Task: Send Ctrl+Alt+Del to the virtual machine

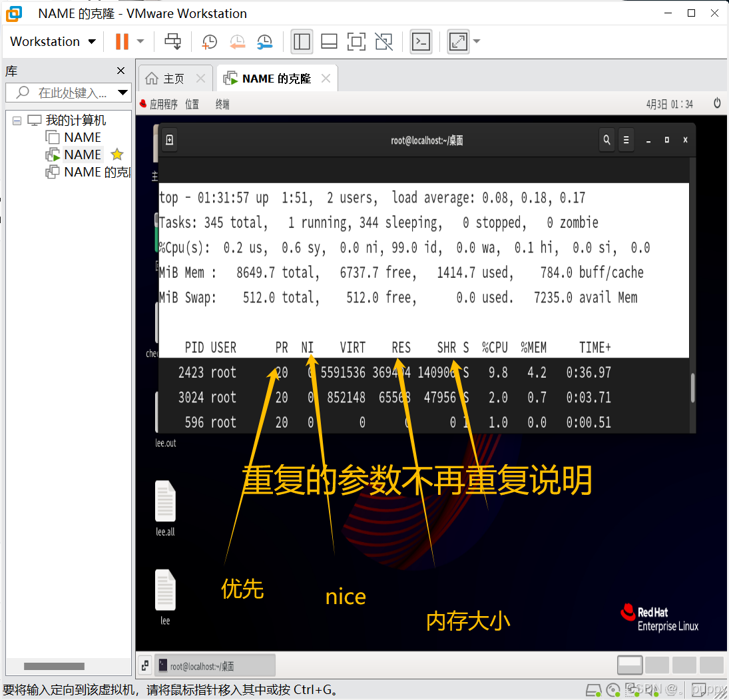Action: (172, 41)
